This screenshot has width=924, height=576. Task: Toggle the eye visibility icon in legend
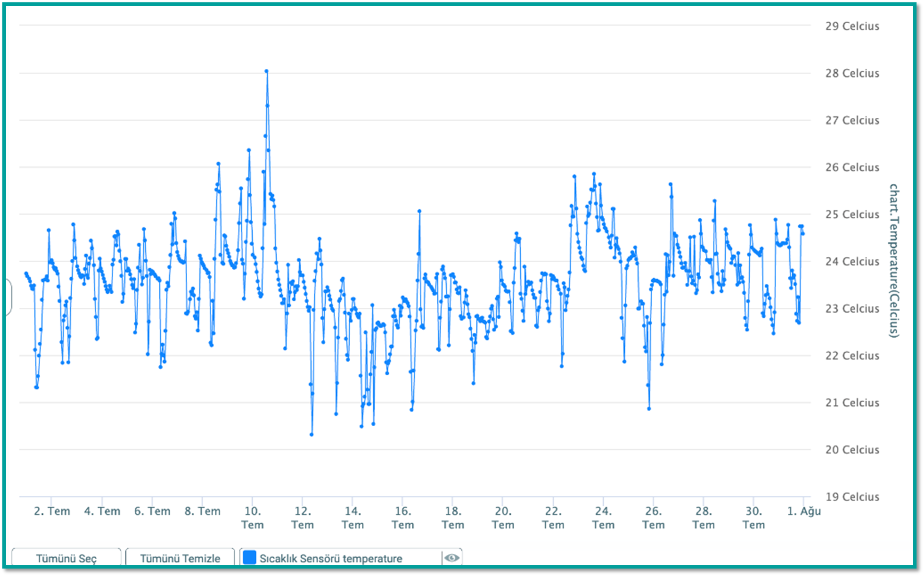(452, 558)
